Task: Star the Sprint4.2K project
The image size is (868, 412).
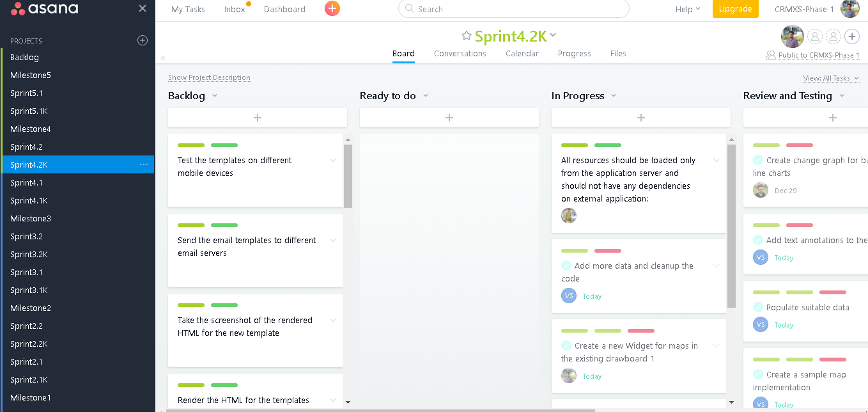Action: click(x=467, y=36)
